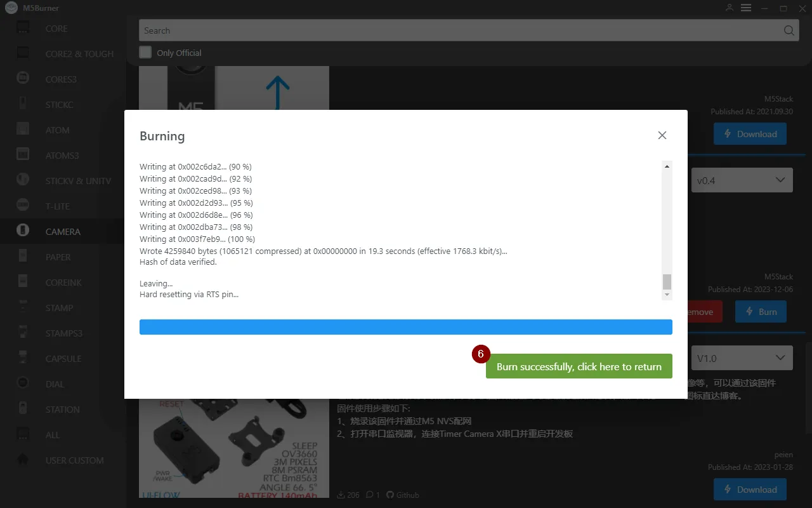Select the STAMPS3 category in sidebar
This screenshot has height=508, width=812.
63,333
